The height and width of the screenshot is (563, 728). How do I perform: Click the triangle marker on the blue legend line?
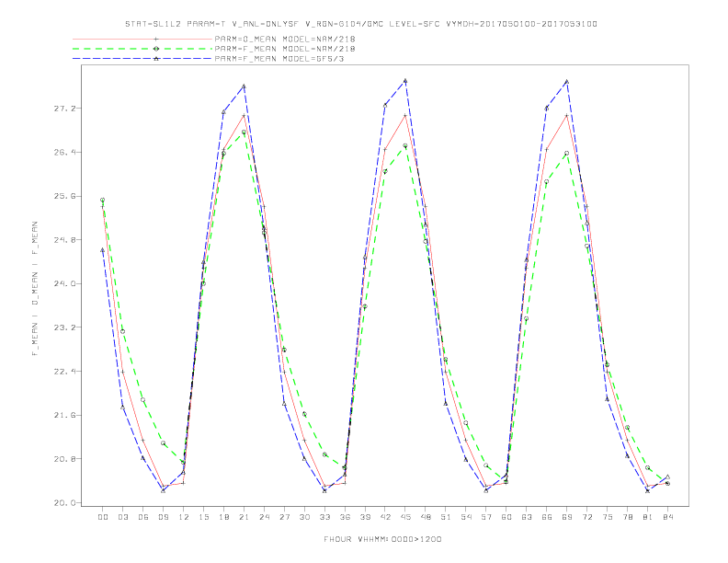[156, 59]
